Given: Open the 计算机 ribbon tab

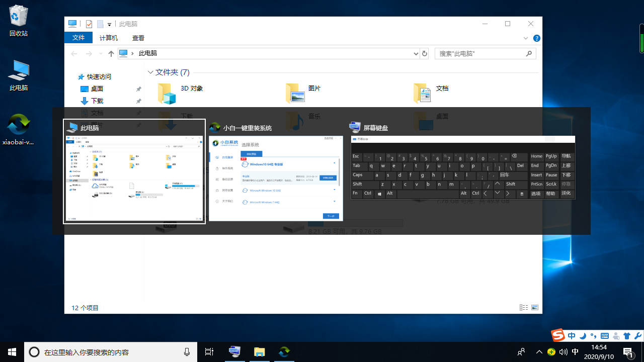Looking at the screenshot, I should pyautogui.click(x=109, y=38).
